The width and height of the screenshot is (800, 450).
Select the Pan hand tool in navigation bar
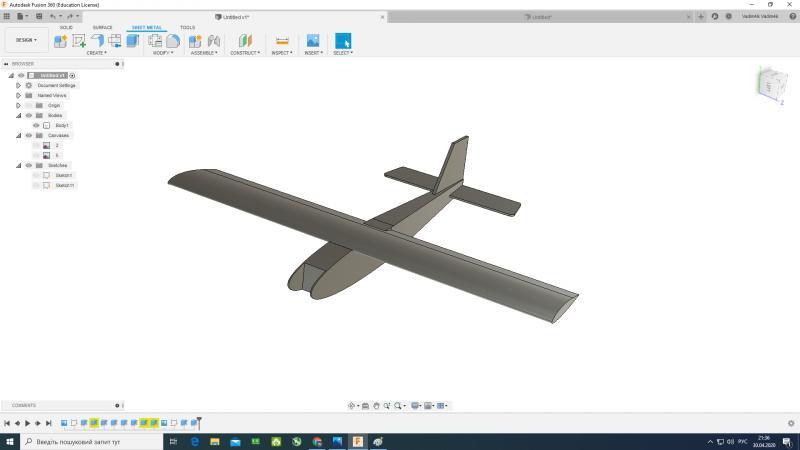coord(376,406)
